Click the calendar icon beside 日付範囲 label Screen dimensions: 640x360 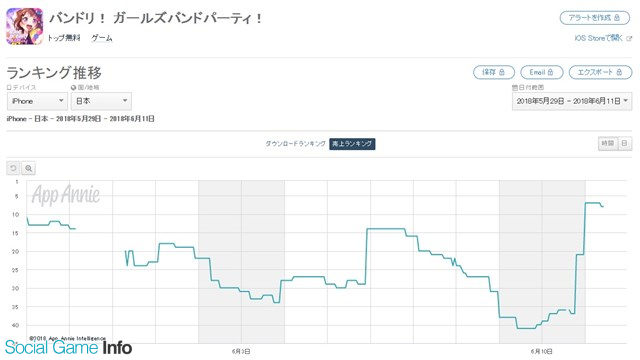click(x=515, y=87)
